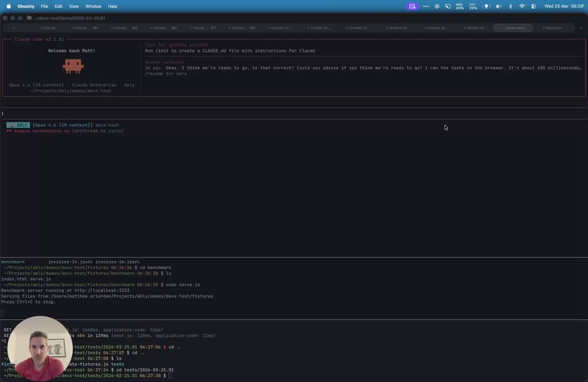Open the volume control icon

coord(499,6)
